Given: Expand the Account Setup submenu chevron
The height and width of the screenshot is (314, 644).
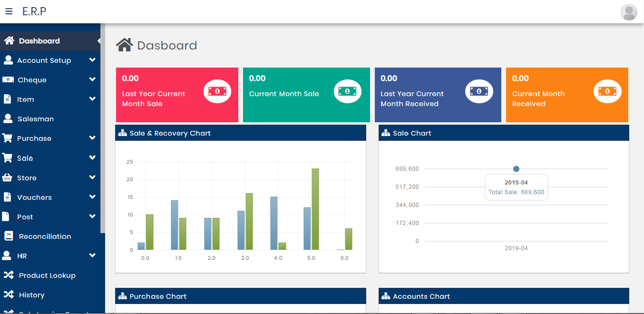Looking at the screenshot, I should 92,60.
